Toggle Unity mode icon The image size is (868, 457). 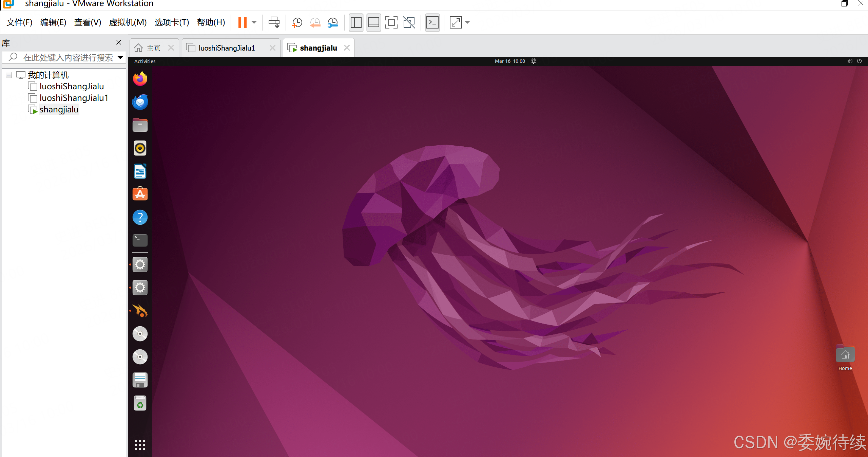tap(409, 22)
